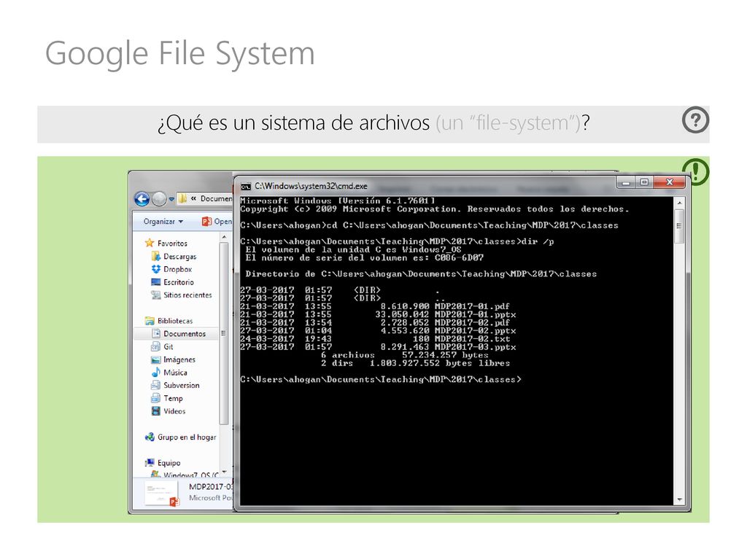Click the cmd vertical scrollbar thumb

coord(679,227)
